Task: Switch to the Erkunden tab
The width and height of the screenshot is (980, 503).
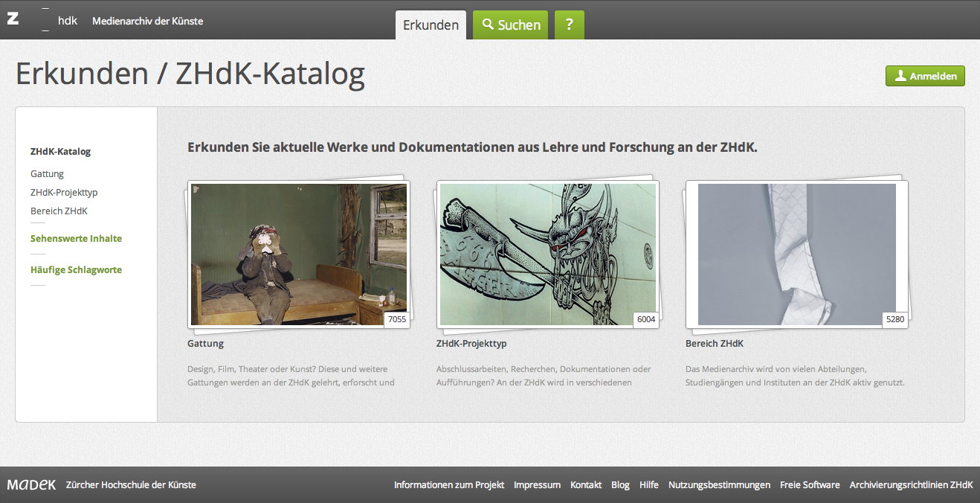Action: click(x=431, y=25)
